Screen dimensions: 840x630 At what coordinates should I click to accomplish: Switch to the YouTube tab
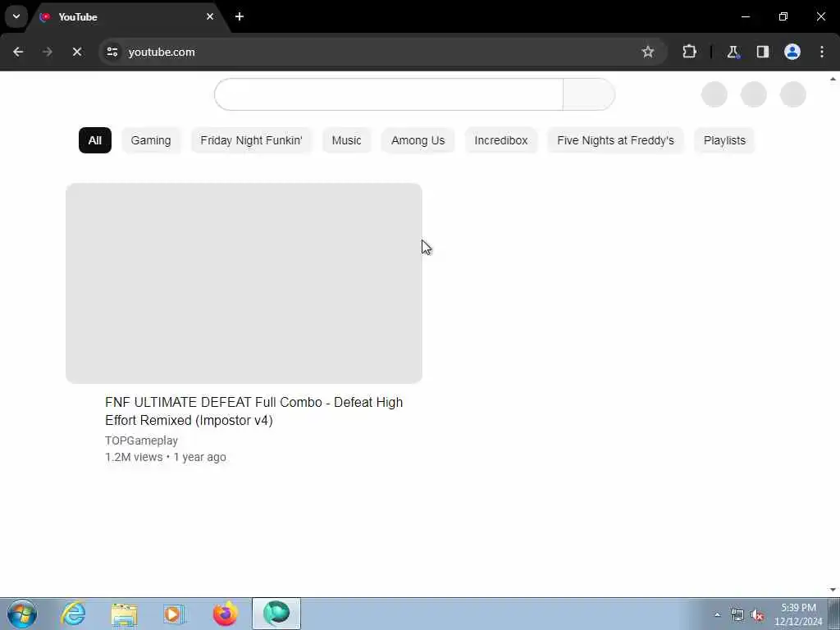pos(127,16)
